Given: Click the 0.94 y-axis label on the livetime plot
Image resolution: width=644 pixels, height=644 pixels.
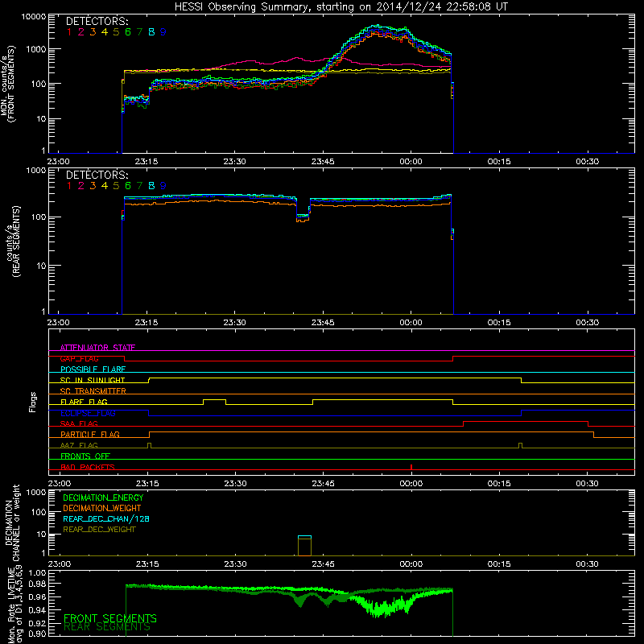Looking at the screenshot, I should click(x=37, y=610).
